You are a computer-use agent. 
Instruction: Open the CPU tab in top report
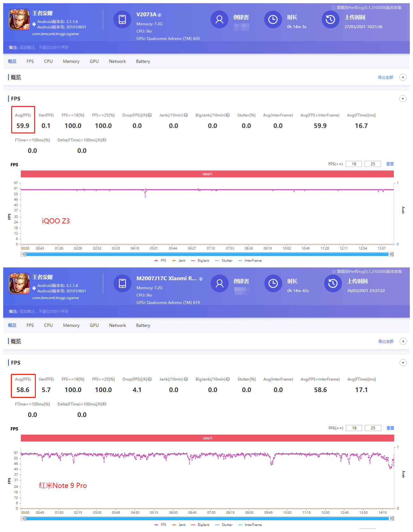pyautogui.click(x=48, y=61)
